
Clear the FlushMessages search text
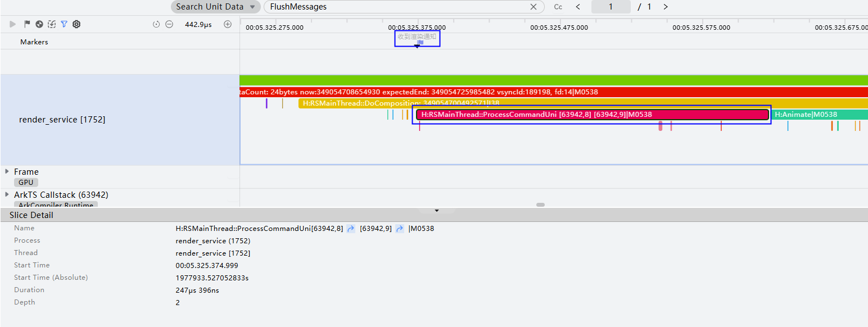[x=534, y=7]
